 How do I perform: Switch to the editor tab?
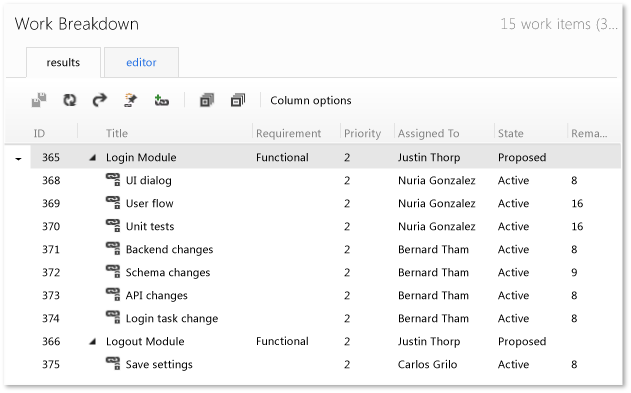click(x=141, y=62)
